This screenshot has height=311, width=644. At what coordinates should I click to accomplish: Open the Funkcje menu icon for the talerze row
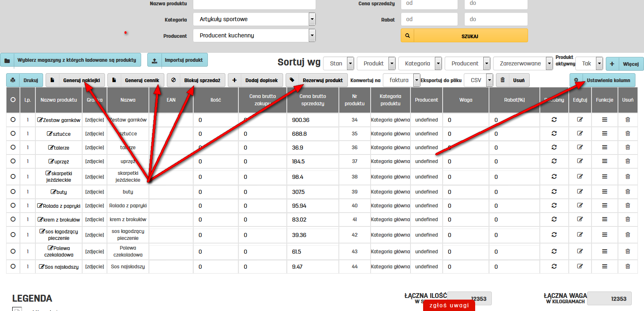point(605,147)
